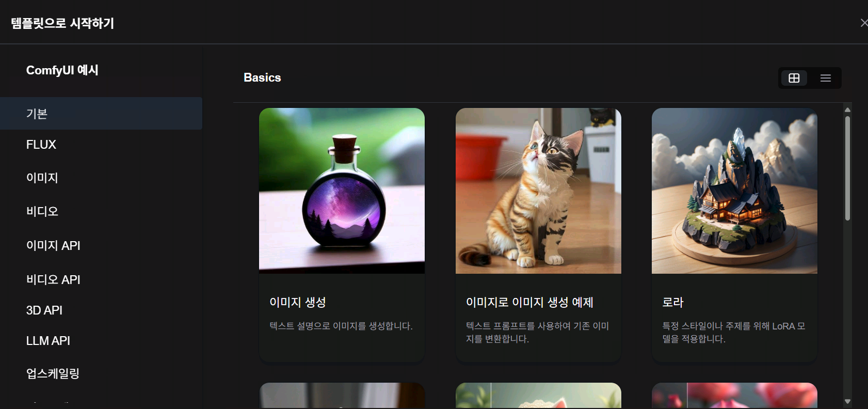Select 비디오 API in sidebar

101,280
